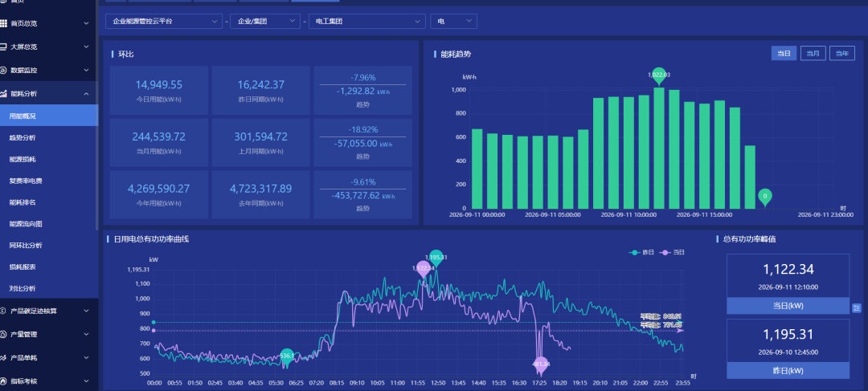
Task: Click last month value 301,594.72
Action: coord(260,136)
